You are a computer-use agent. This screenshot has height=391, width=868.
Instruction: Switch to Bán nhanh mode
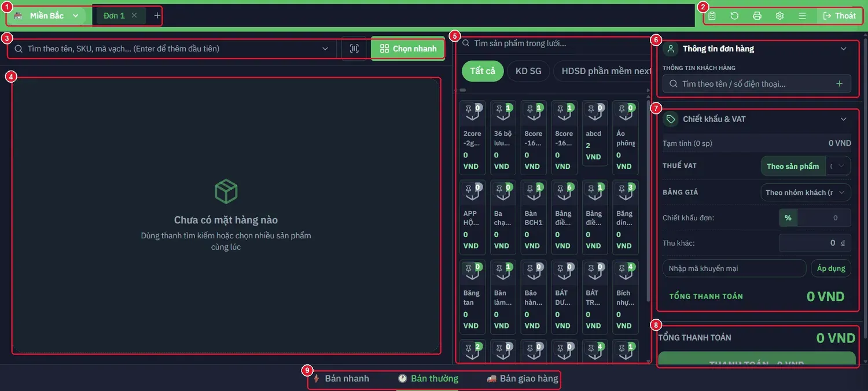341,379
